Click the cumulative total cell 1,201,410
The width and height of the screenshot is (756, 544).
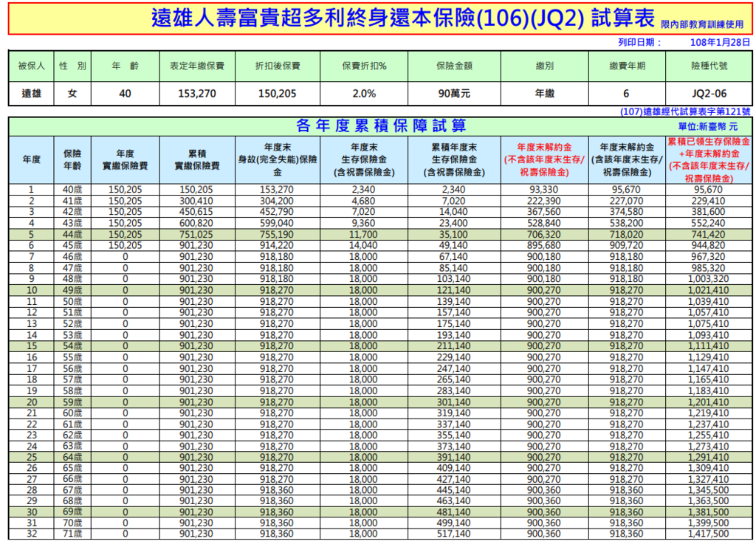(x=708, y=402)
